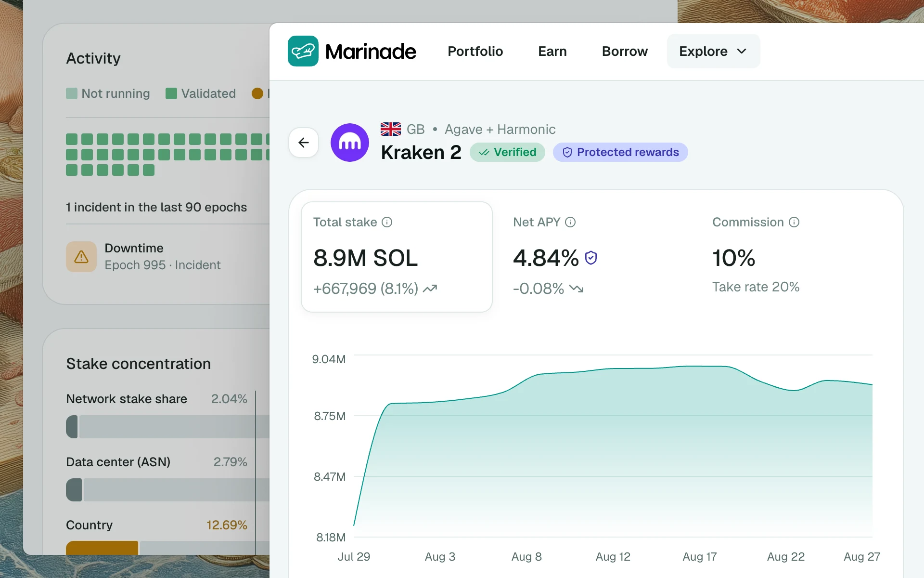
Task: Click the Downtime warning icon
Action: 81,257
